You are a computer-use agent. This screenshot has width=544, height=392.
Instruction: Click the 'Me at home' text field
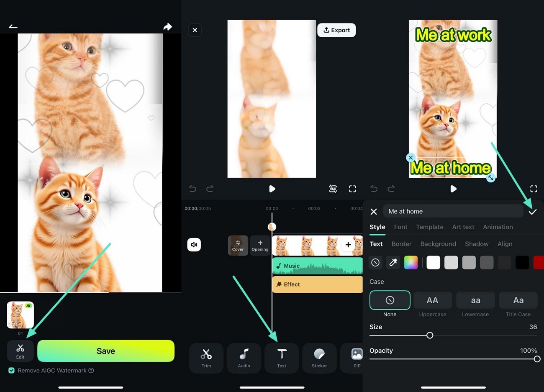453,211
